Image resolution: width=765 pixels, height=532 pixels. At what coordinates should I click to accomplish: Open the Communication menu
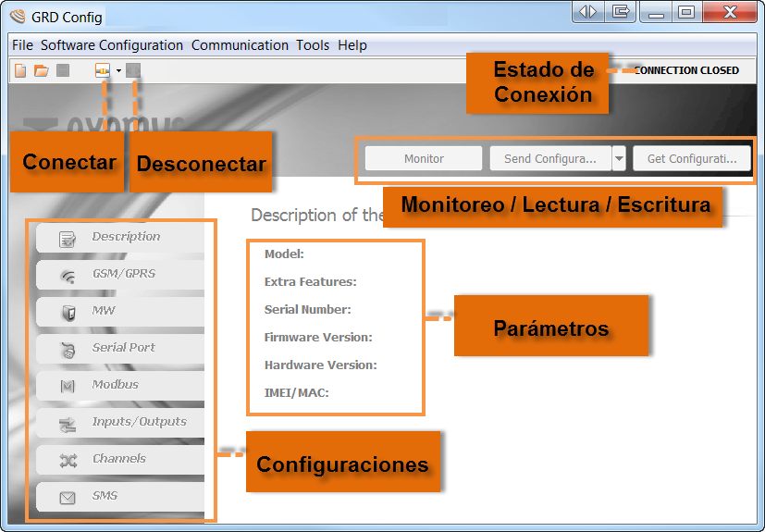[240, 45]
